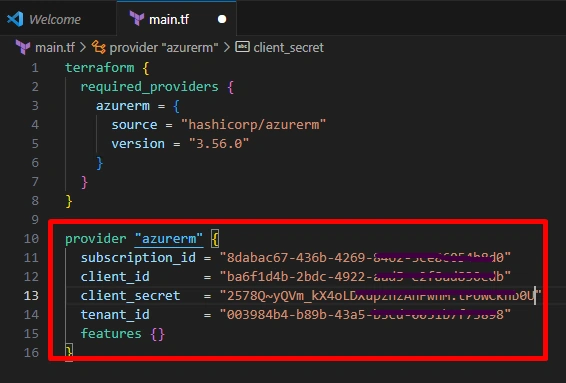Click the "3.56.0" version string
This screenshot has height=383, width=566.
[x=219, y=144]
